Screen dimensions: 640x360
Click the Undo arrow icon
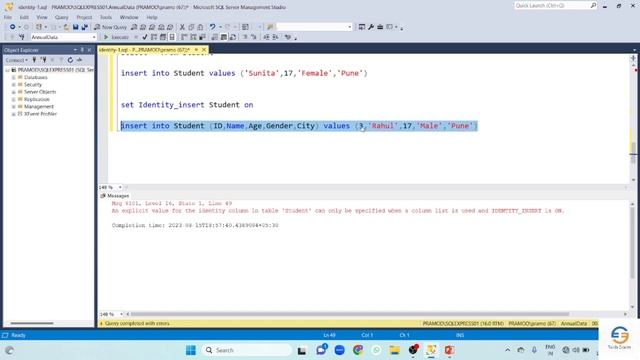tap(212, 27)
